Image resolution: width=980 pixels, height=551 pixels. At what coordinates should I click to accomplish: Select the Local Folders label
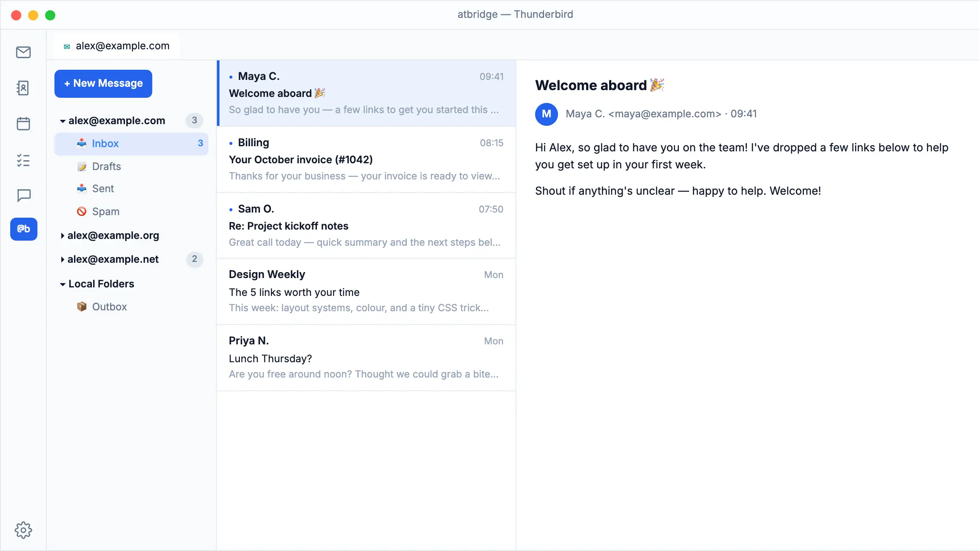pos(101,284)
